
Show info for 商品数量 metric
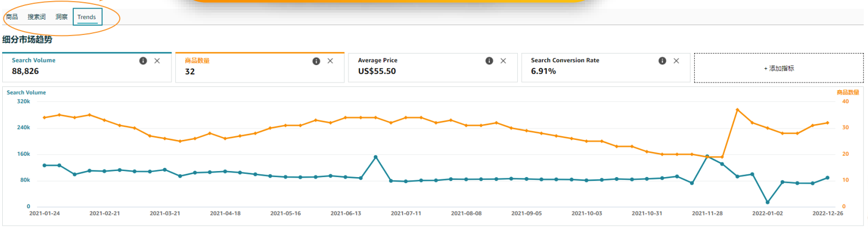point(316,61)
